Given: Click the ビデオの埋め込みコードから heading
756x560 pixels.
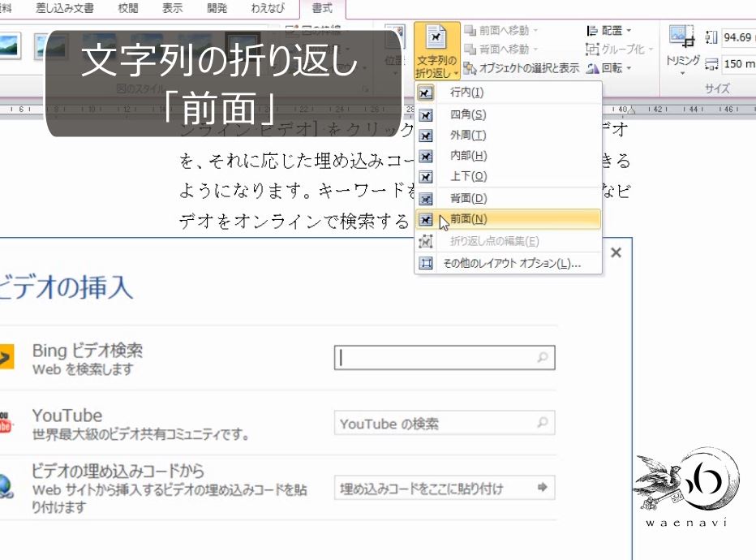Looking at the screenshot, I should click(x=118, y=471).
